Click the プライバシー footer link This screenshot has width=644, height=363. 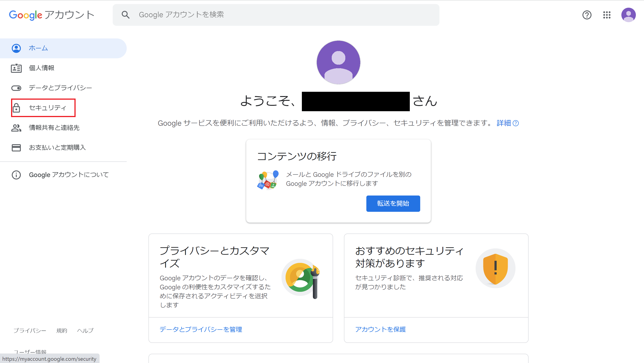(30, 330)
